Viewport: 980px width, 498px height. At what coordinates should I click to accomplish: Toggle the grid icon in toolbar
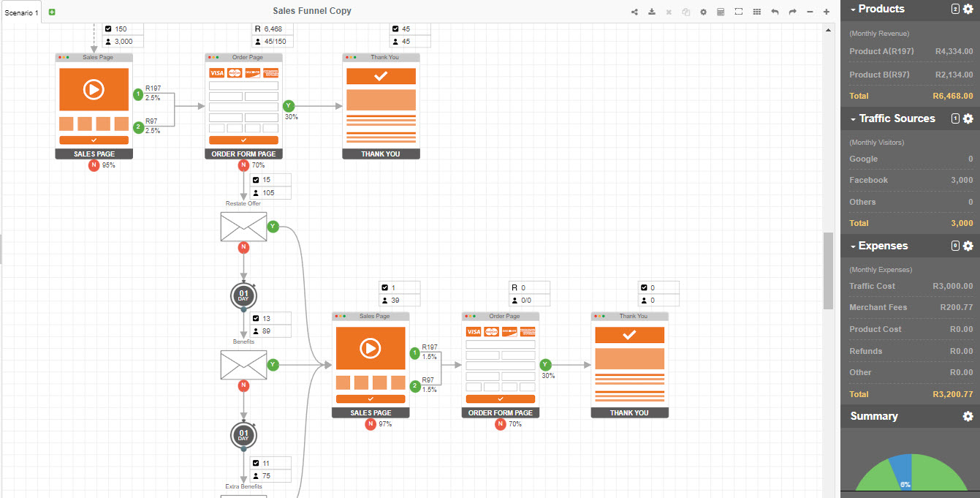coord(756,12)
